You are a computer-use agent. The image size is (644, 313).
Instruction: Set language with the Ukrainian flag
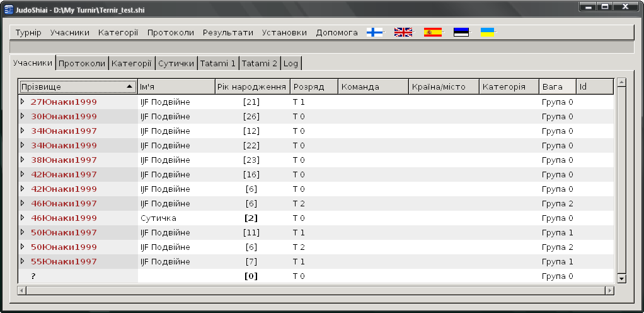(487, 32)
